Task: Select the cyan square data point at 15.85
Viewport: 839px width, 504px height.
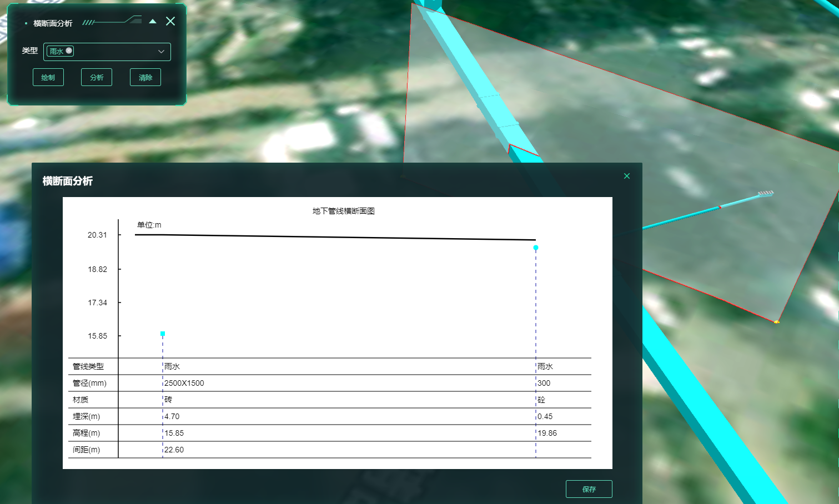Action: coord(163,334)
